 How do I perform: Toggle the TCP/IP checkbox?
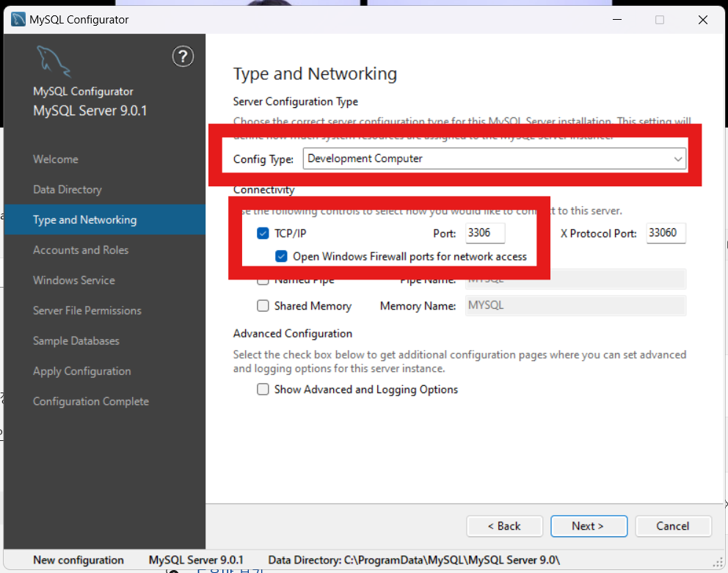(x=263, y=233)
